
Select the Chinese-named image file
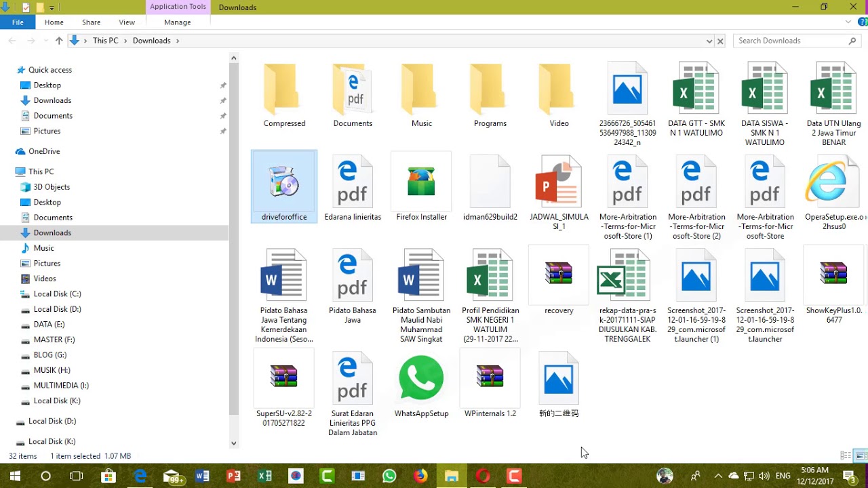point(559,384)
